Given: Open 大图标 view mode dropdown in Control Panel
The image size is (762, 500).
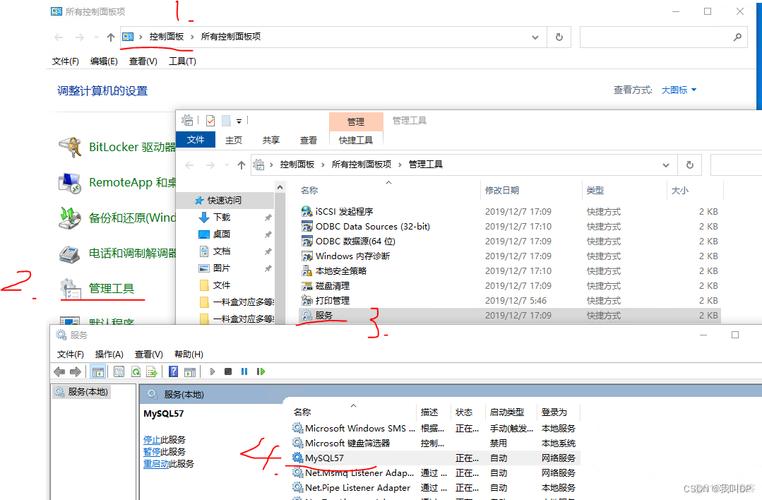Looking at the screenshot, I should [x=679, y=90].
